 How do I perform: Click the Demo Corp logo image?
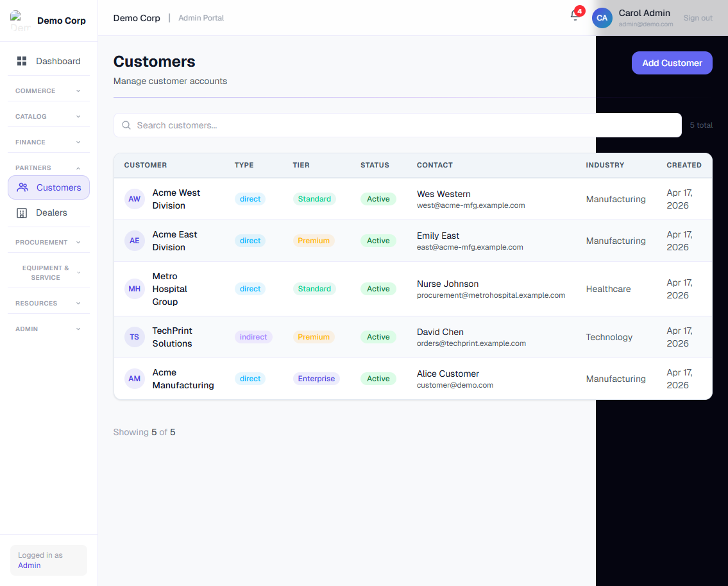(x=20, y=21)
